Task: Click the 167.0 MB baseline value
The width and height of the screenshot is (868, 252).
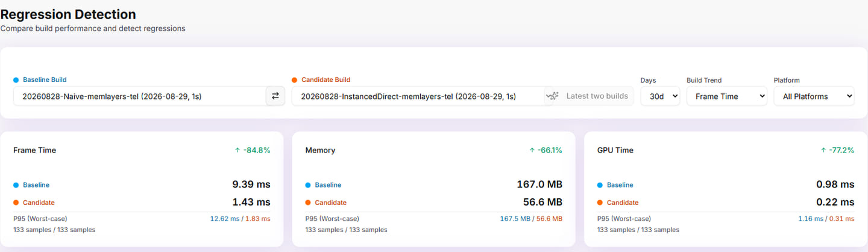Action: (539, 184)
